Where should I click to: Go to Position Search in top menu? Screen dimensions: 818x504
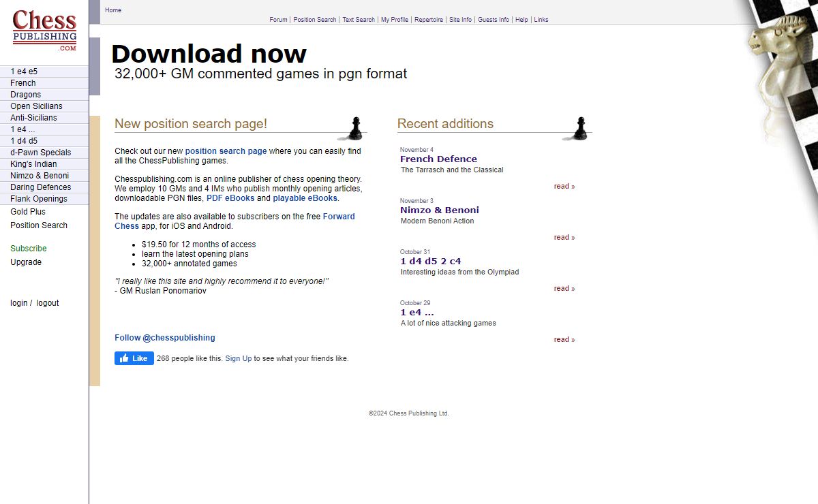pyautogui.click(x=315, y=20)
